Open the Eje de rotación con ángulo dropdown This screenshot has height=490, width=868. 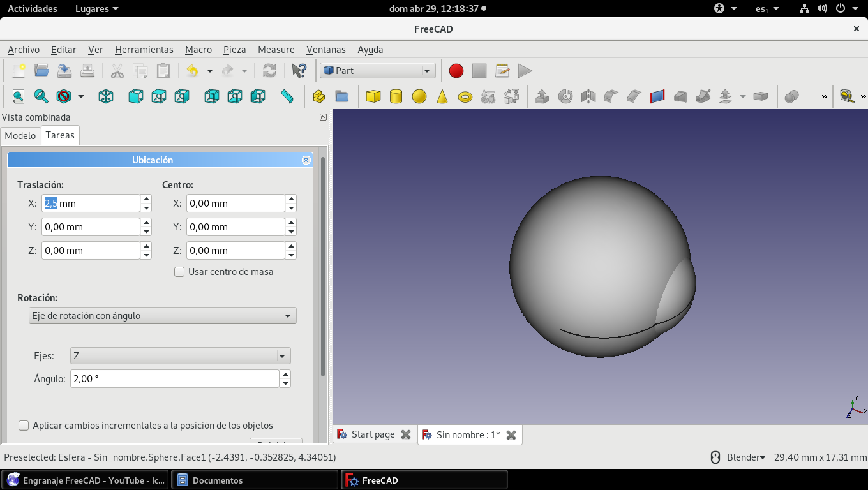[162, 316]
